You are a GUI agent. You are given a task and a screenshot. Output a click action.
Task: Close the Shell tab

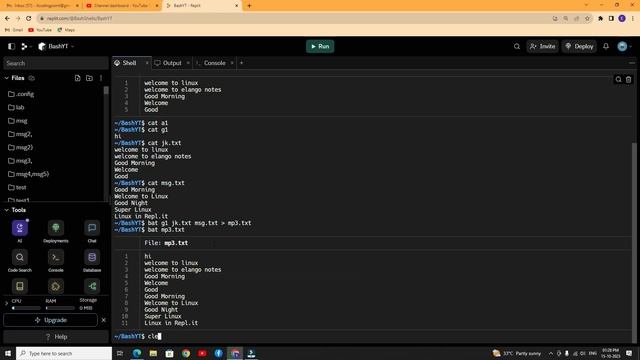pyautogui.click(x=147, y=63)
